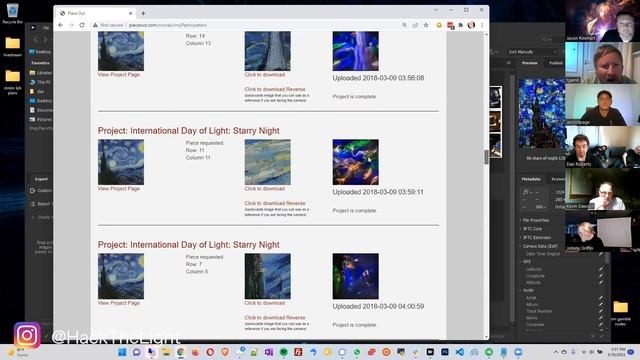Open the taskbar clock and date
This screenshot has height=360, width=640.
tap(617, 352)
